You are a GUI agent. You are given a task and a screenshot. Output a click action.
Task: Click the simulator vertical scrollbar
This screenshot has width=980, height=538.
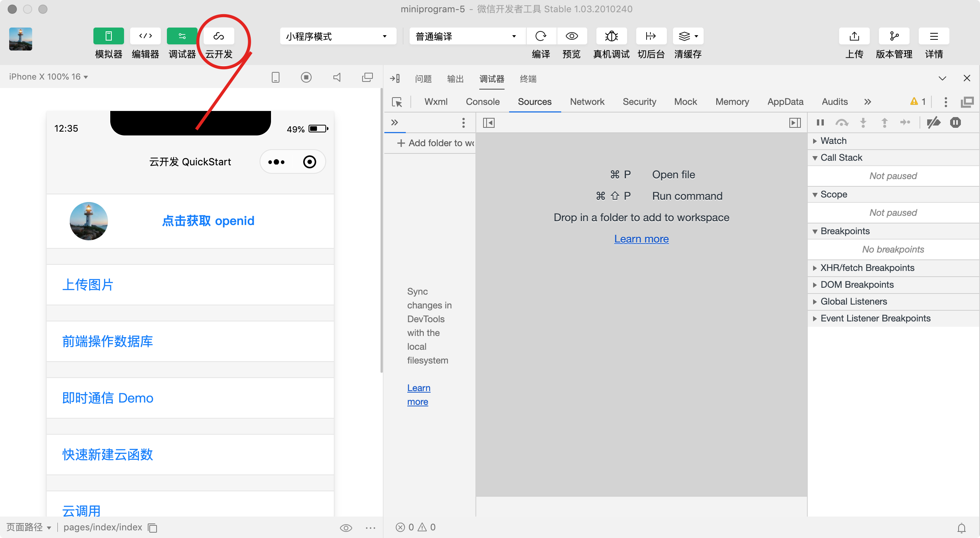(381, 230)
